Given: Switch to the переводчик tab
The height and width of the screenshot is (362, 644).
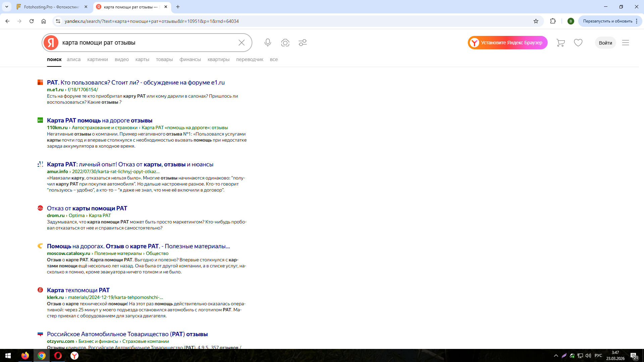Looking at the screenshot, I should 250,59.
